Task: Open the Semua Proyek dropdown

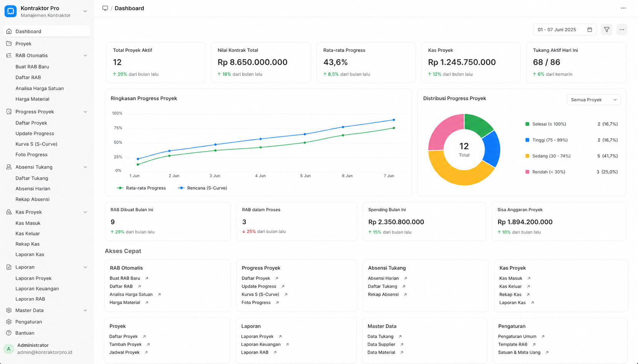Action: (593, 100)
